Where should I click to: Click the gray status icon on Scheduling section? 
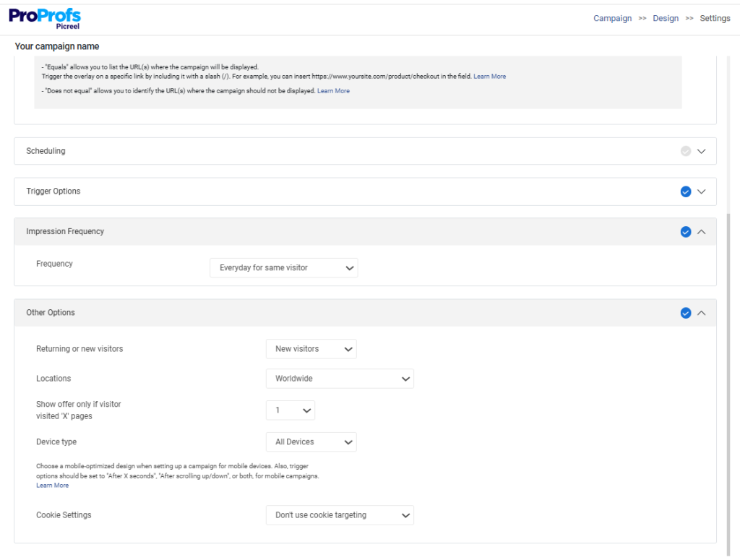coord(685,151)
